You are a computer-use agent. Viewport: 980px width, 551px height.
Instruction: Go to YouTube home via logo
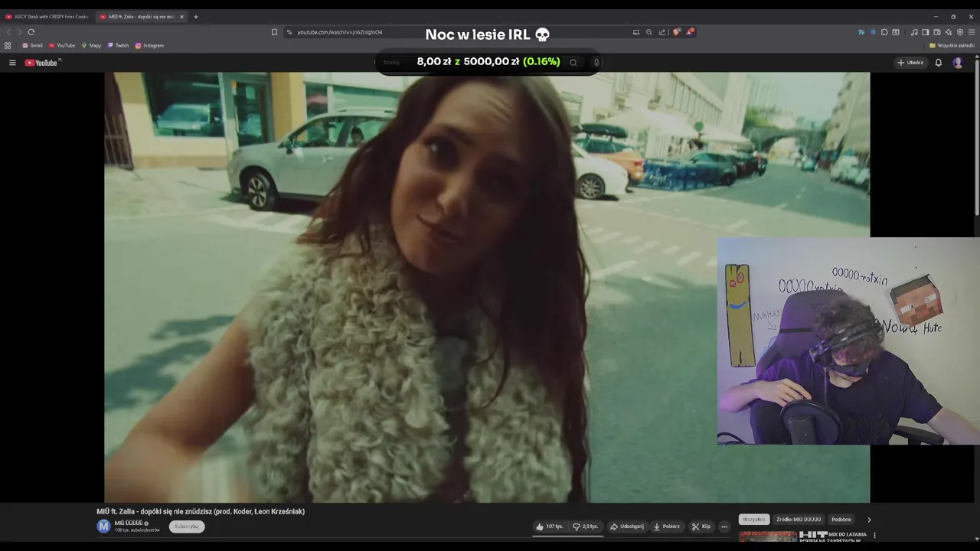41,63
